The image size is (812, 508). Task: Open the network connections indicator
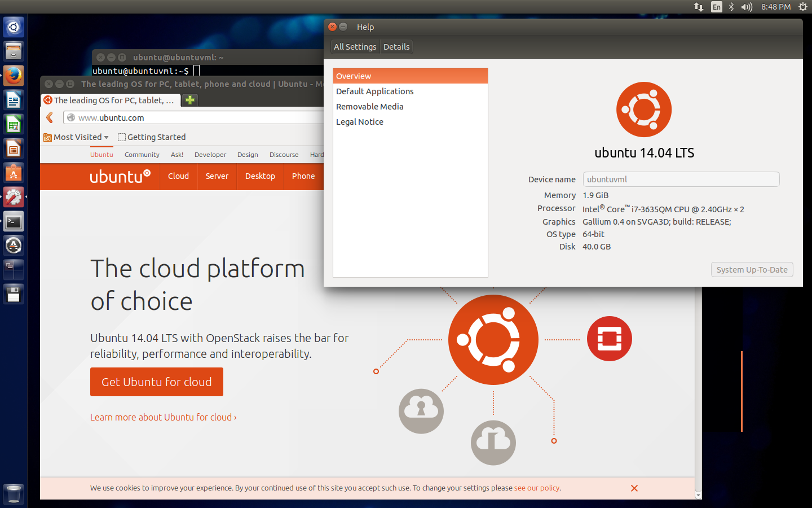[x=699, y=7]
